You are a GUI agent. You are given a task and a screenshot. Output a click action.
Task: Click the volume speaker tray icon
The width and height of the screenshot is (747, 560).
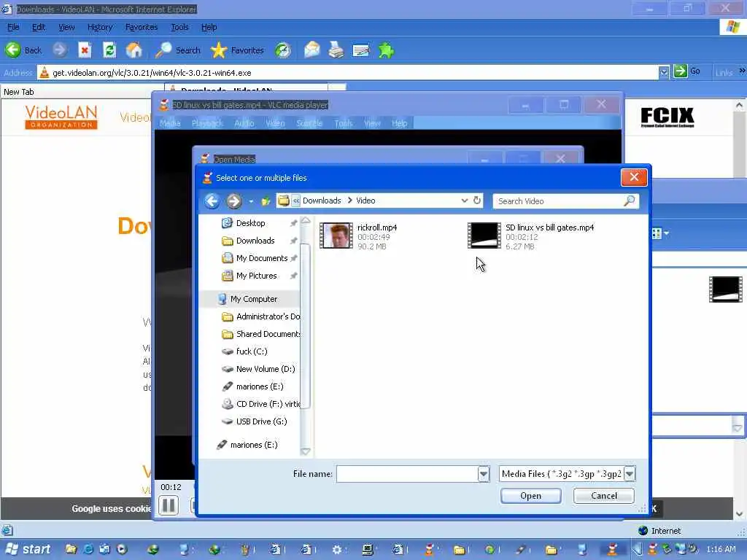(x=693, y=549)
